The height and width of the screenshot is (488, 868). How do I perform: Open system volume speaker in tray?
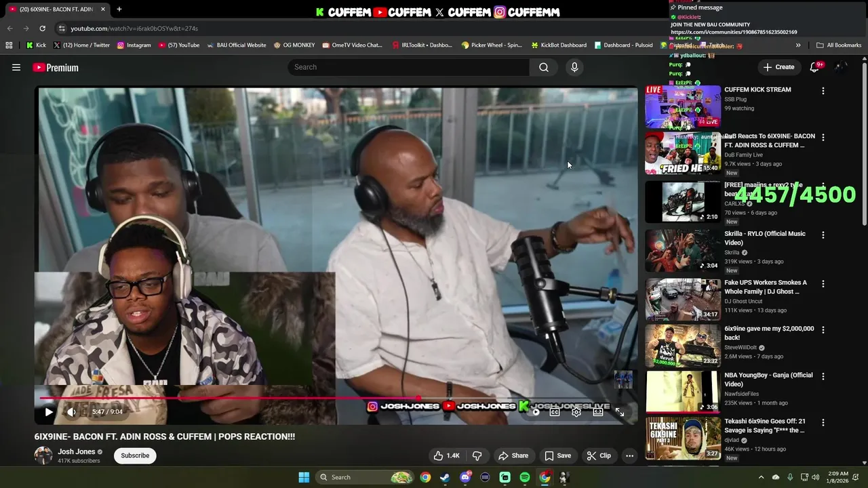click(x=816, y=477)
